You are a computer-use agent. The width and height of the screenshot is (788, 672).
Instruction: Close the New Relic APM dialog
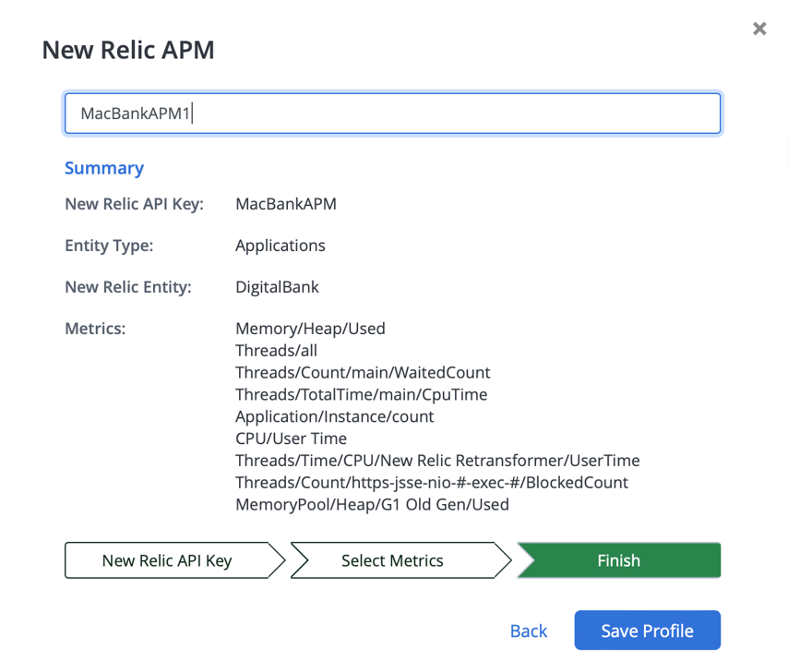pyautogui.click(x=759, y=29)
